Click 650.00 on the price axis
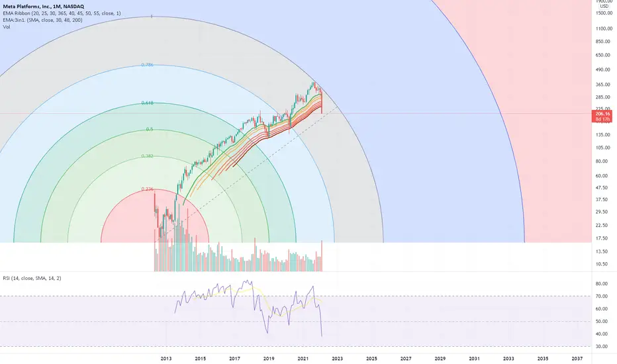This screenshot has height=364, width=617. pyautogui.click(x=603, y=55)
